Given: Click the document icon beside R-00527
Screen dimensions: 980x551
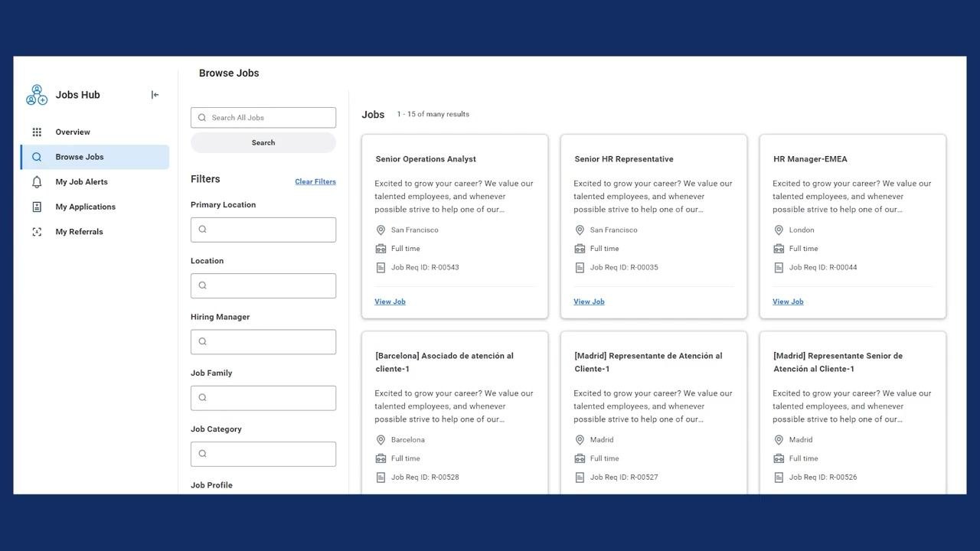Looking at the screenshot, I should 580,478.
